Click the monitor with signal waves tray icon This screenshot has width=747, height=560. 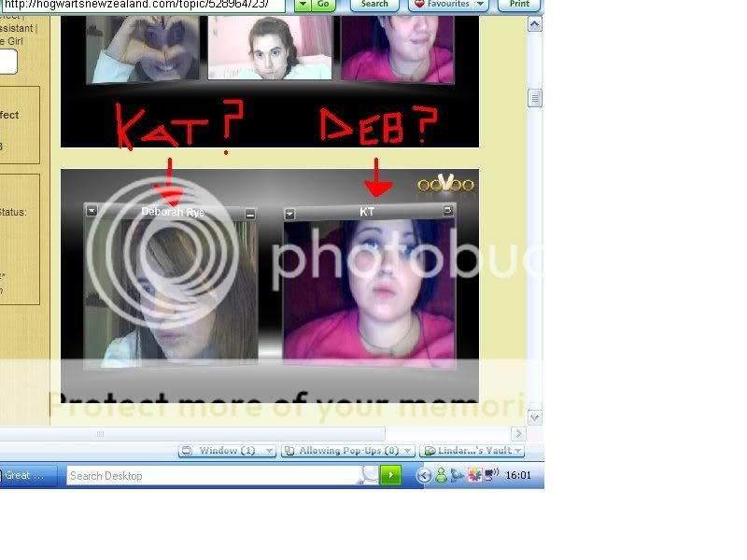click(x=491, y=475)
